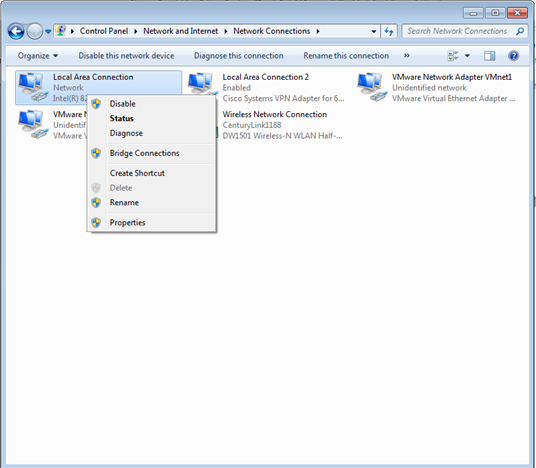Click Local Area Connection 2 name
The image size is (536, 468).
click(x=266, y=77)
